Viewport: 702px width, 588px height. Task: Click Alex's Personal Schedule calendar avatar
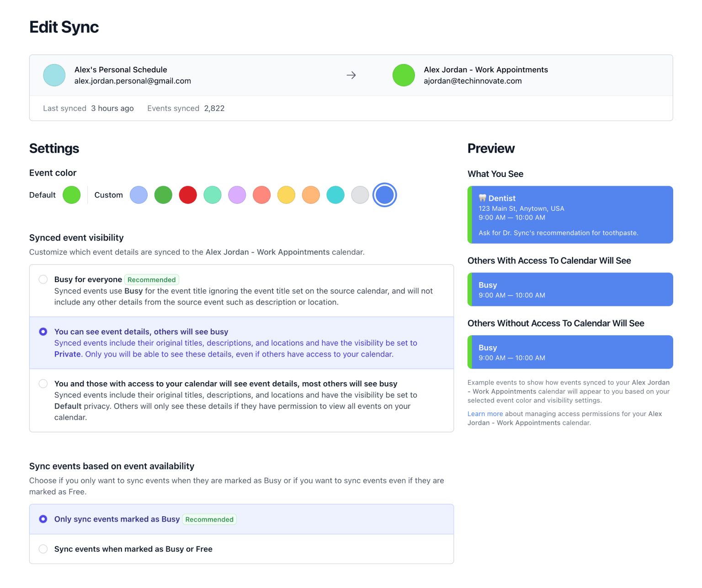54,75
